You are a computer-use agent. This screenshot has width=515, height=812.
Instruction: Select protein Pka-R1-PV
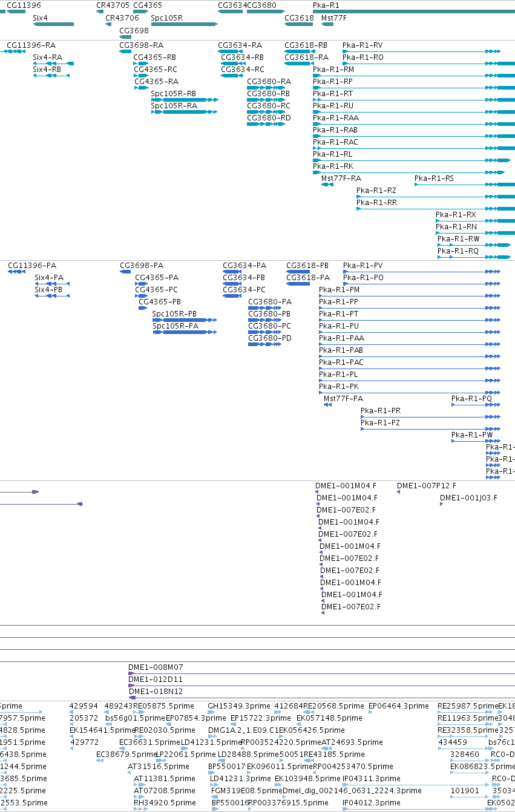(363, 266)
